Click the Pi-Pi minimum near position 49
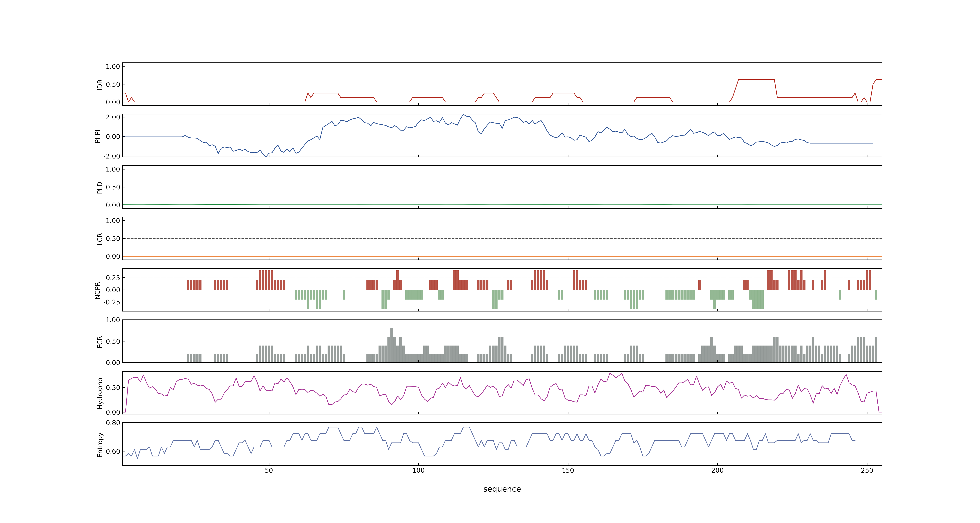 (266, 156)
